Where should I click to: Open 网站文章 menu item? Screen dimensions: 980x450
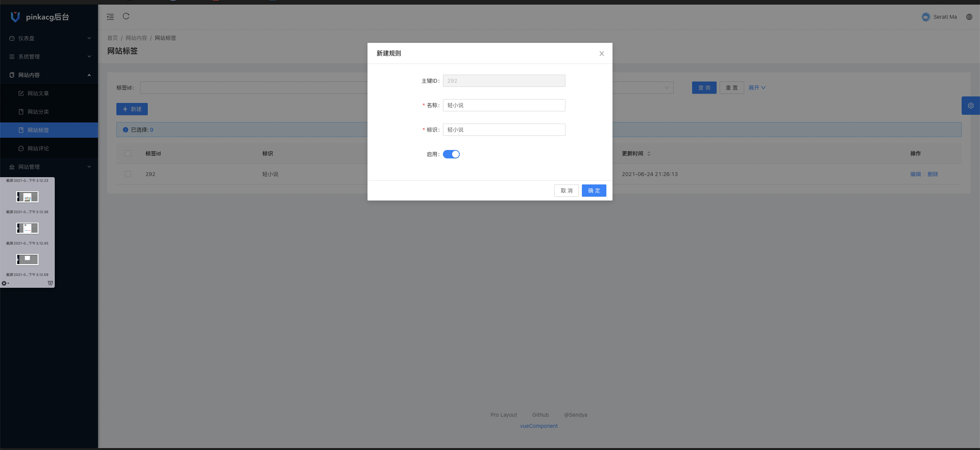(38, 93)
